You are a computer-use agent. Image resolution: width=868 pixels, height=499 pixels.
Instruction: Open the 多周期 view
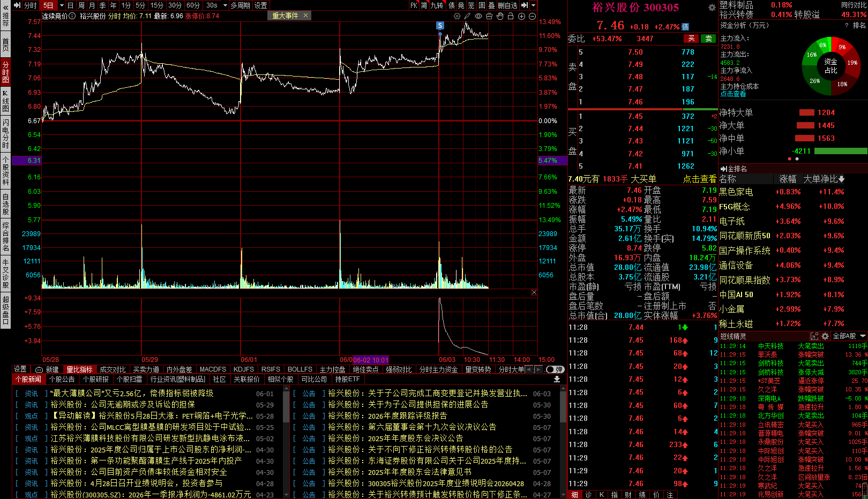click(x=241, y=5)
